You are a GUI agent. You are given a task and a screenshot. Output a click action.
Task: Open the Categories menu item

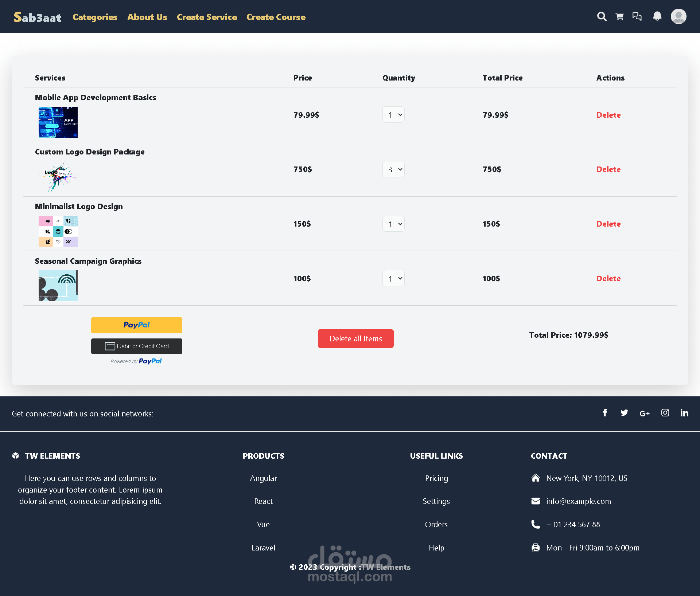pos(95,17)
